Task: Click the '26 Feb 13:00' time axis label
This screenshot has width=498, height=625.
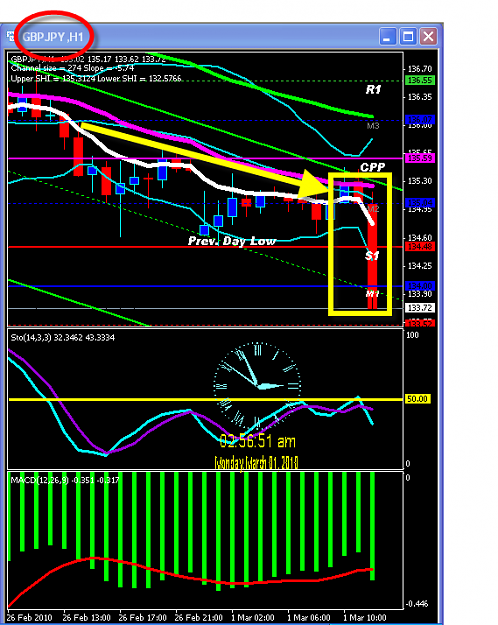Action: (87, 618)
